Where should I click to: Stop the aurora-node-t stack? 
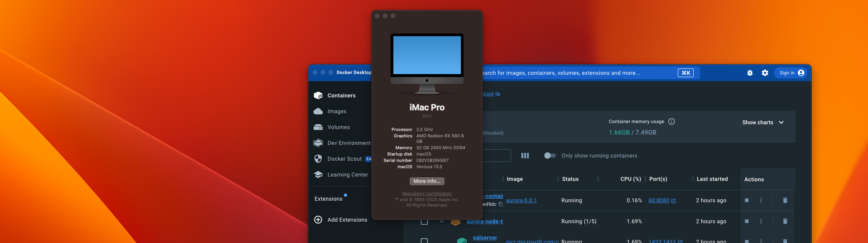pos(747,221)
